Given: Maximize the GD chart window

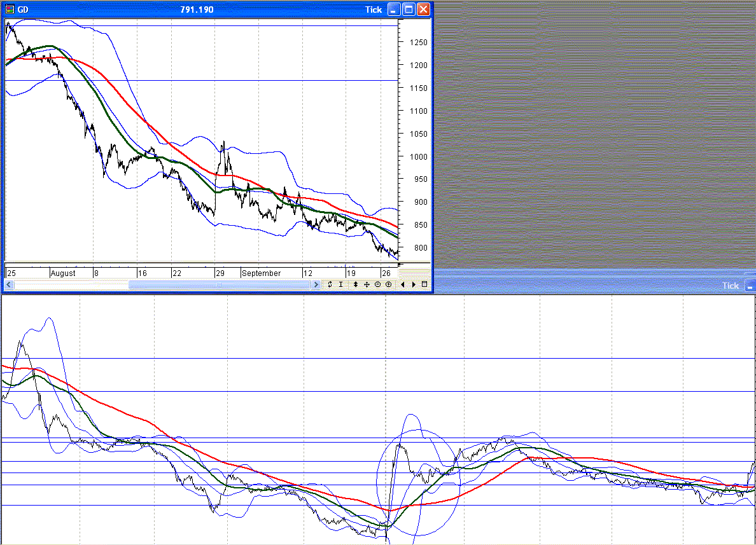Looking at the screenshot, I should (409, 9).
